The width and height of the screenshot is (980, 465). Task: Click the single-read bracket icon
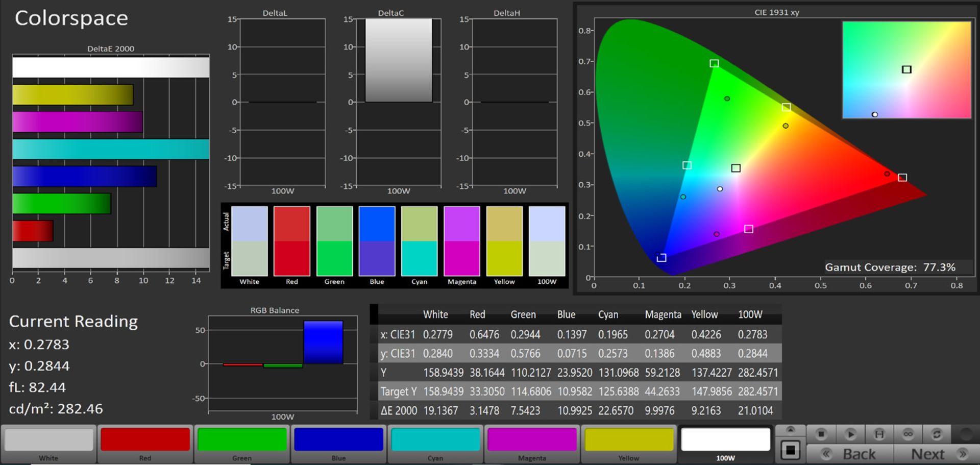[x=879, y=434]
